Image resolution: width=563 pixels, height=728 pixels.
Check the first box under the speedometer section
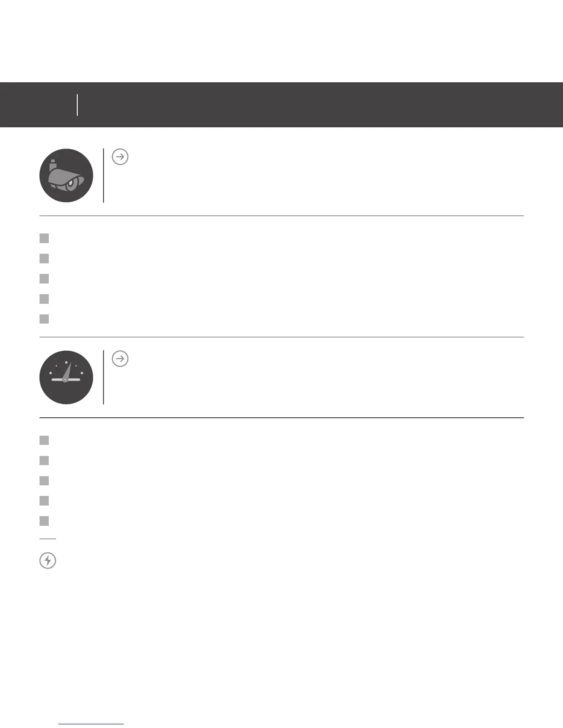(x=44, y=440)
